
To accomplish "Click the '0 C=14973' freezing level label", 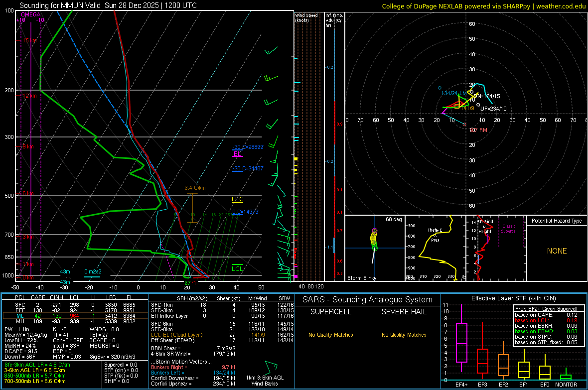I will [x=246, y=212].
